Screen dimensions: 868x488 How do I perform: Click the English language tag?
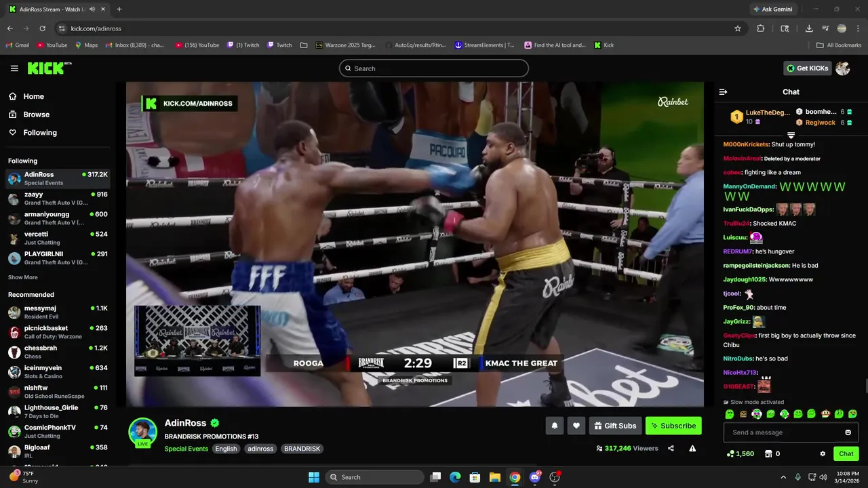tap(226, 449)
